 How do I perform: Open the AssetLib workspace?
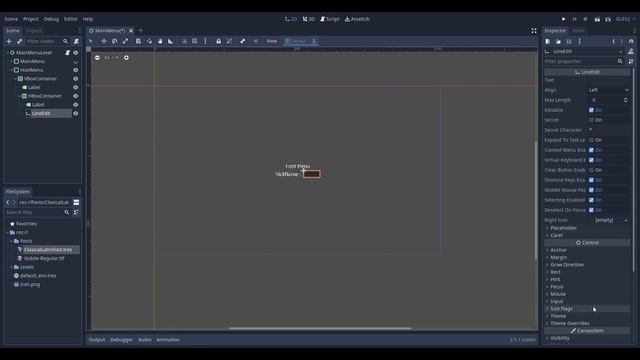[357, 19]
